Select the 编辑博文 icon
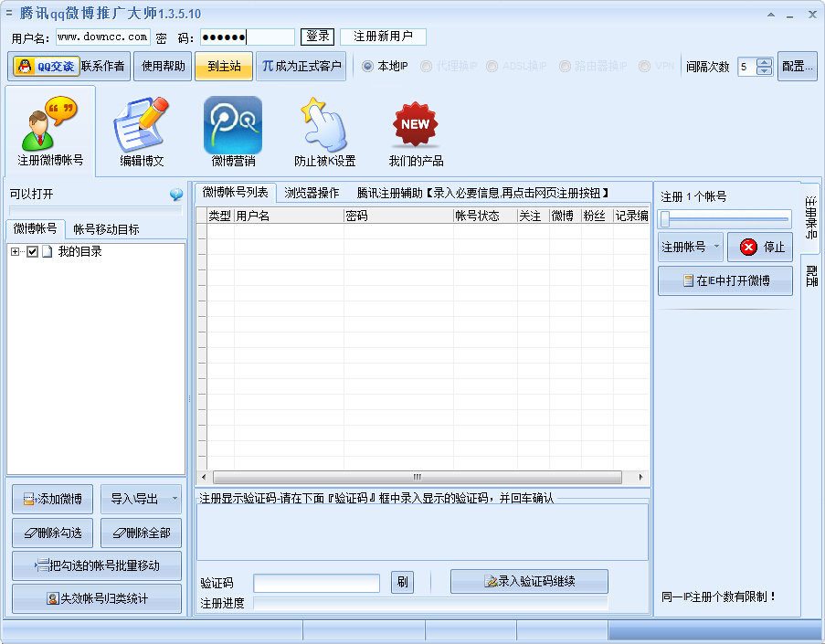Screen dimensions: 825x644 (139, 123)
